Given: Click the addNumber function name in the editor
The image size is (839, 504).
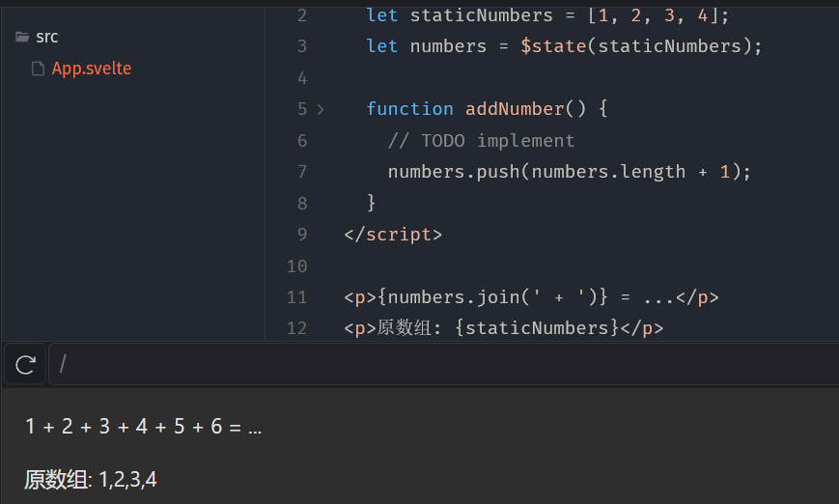Looking at the screenshot, I should click(514, 109).
